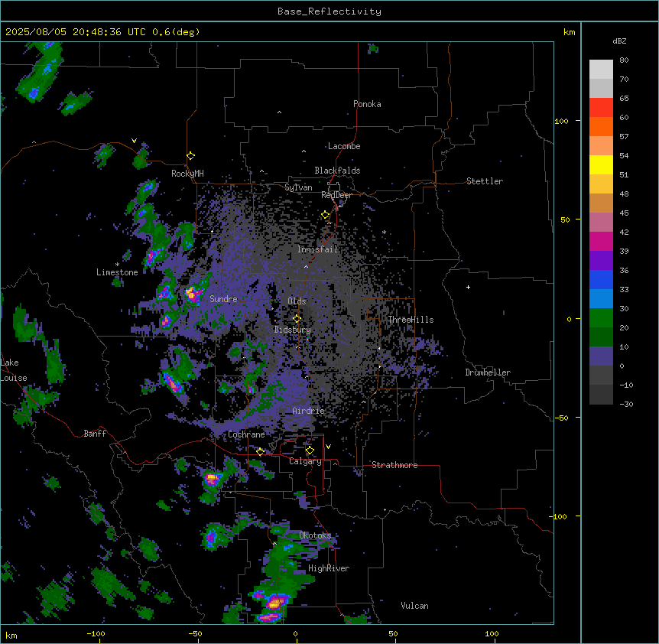Click the blue 33-36 dBZ legend swatch
The image size is (659, 644).
tap(601, 279)
